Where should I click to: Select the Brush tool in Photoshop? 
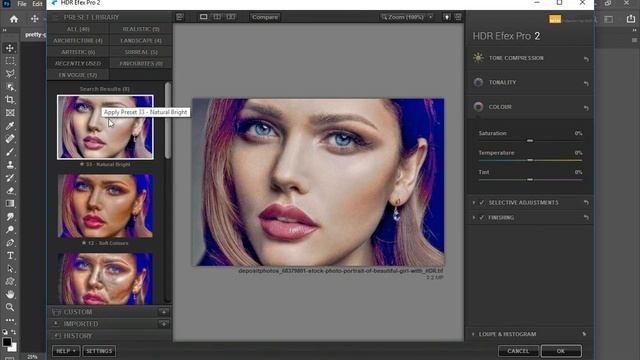click(x=10, y=152)
